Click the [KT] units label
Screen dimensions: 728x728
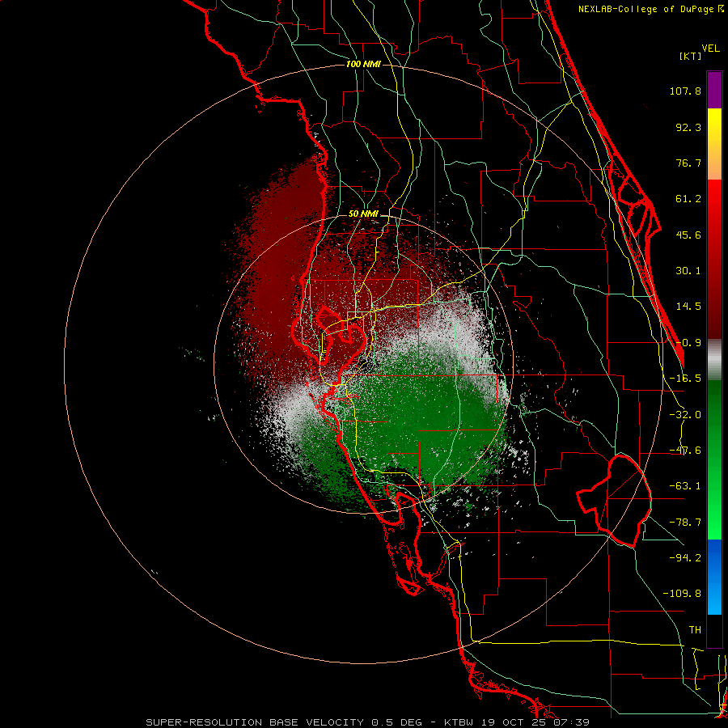691,56
